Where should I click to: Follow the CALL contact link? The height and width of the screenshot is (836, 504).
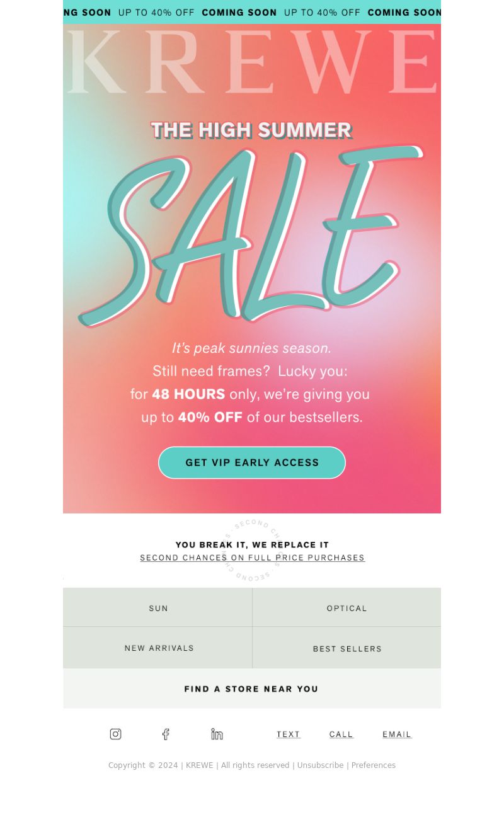coord(341,735)
